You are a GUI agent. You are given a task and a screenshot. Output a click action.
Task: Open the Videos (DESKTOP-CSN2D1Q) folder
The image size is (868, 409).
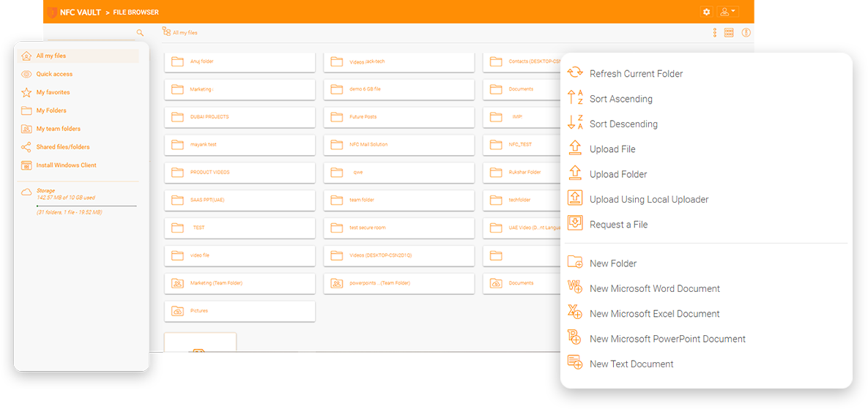[x=399, y=255]
